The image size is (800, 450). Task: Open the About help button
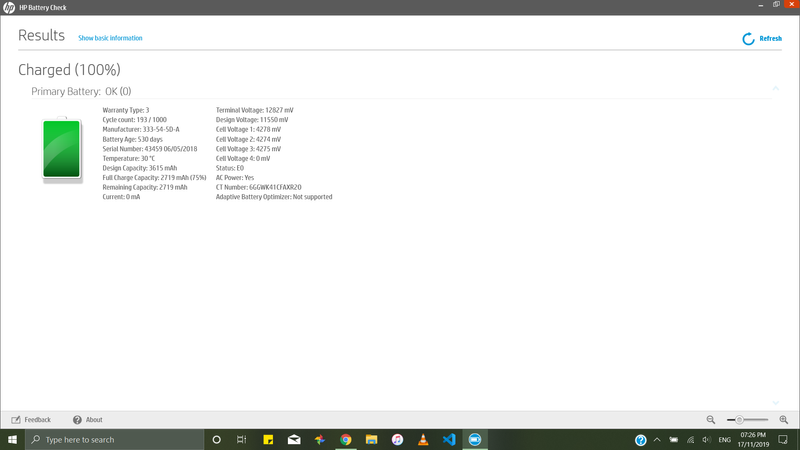coord(88,420)
